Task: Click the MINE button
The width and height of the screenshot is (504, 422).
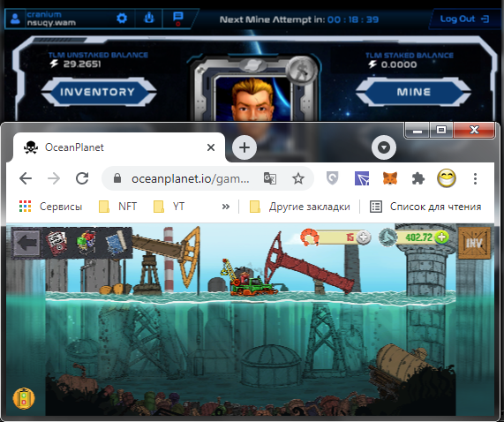Action: click(x=413, y=92)
